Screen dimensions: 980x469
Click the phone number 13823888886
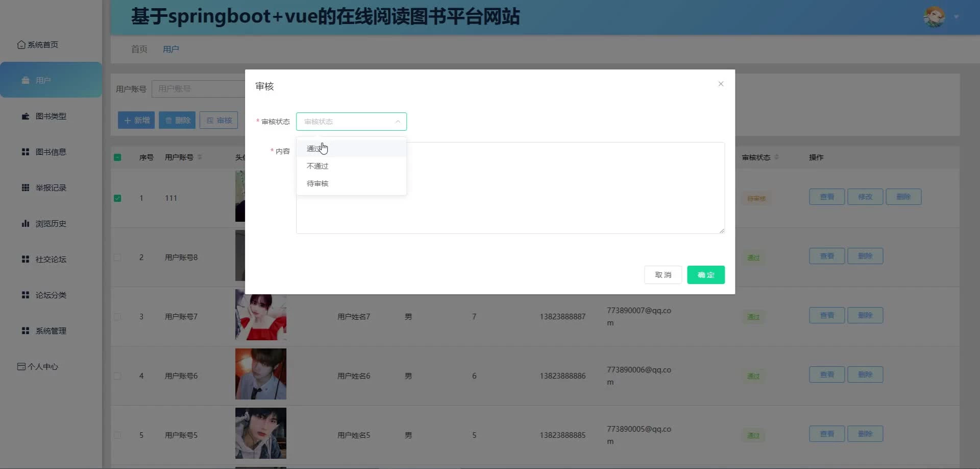(563, 376)
